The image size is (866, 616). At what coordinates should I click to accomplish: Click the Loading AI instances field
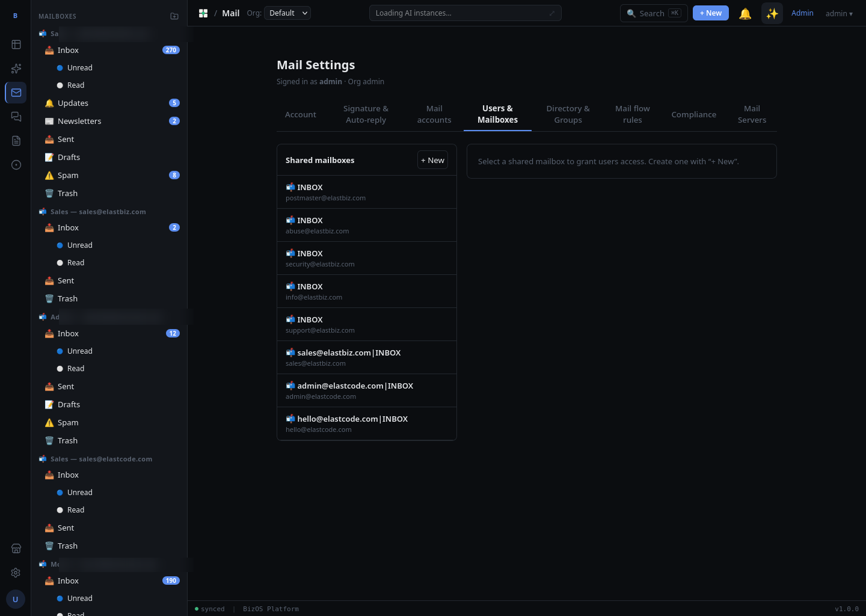[465, 13]
